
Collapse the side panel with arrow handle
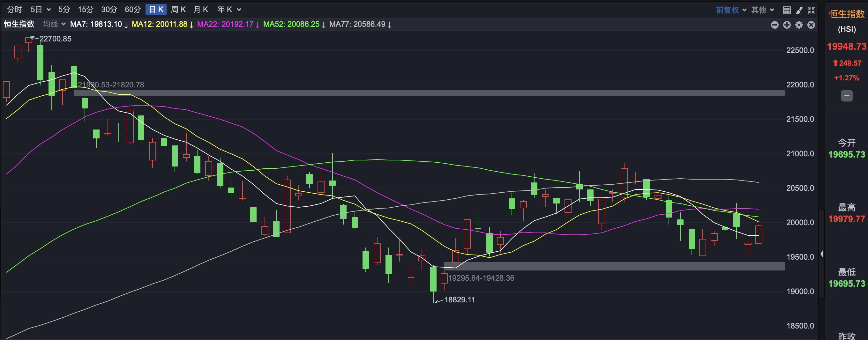(822, 254)
